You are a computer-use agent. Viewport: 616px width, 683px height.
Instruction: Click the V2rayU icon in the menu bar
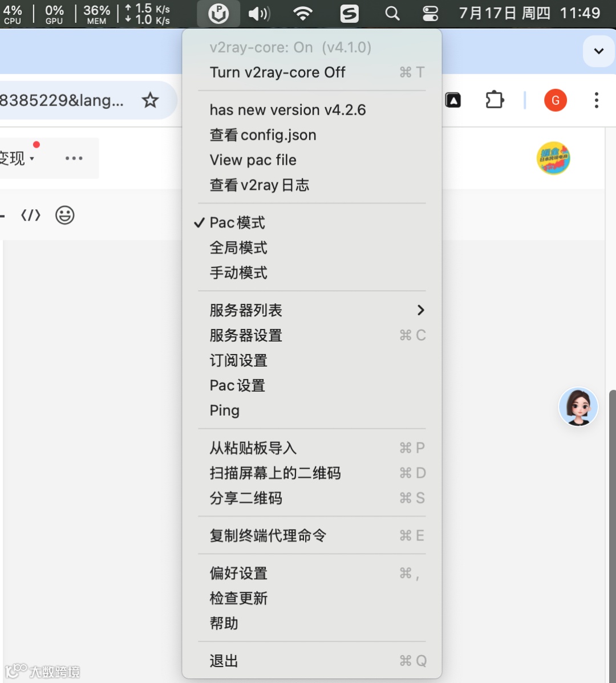point(218,13)
